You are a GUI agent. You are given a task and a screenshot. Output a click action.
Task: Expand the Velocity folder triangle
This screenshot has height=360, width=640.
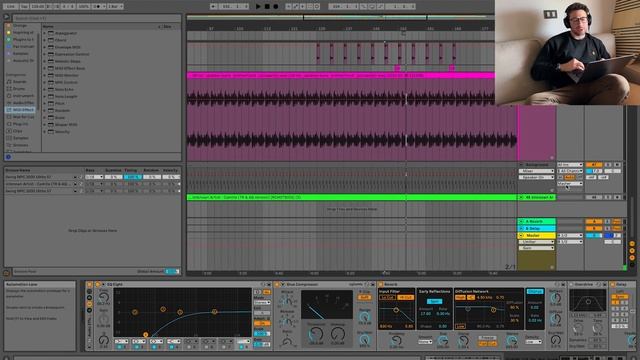(x=45, y=131)
